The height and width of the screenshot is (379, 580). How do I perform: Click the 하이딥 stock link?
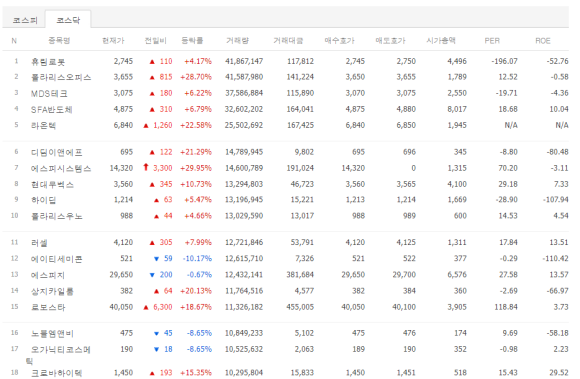pos(43,200)
